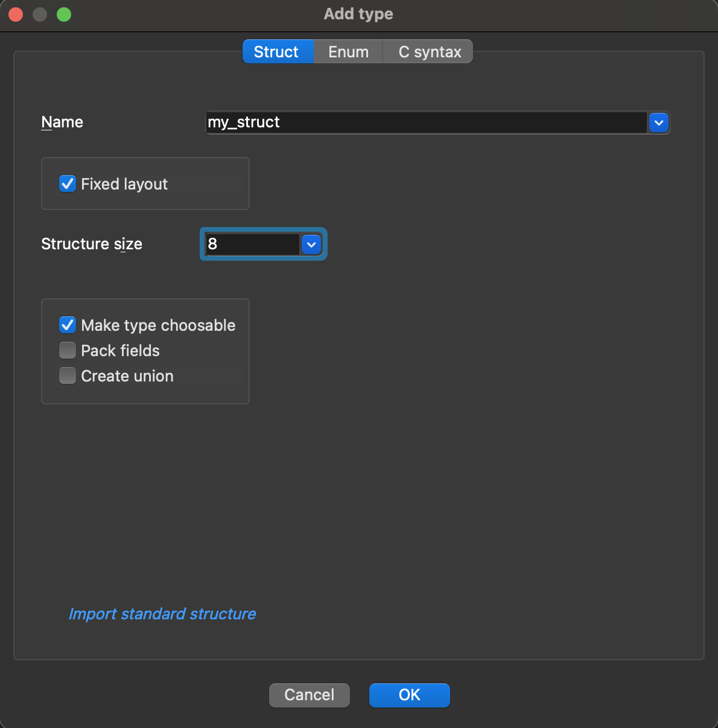Click the Structure size label
Image resolution: width=718 pixels, height=728 pixels.
(x=91, y=244)
